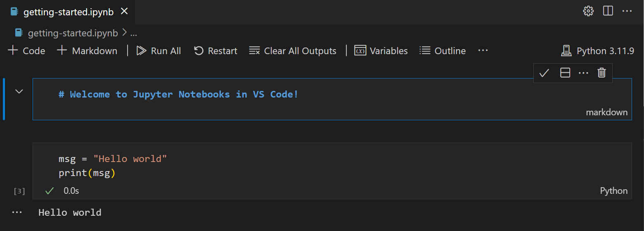Image resolution: width=644 pixels, height=231 pixels.
Task: Open the notebook settings gear icon
Action: (588, 11)
